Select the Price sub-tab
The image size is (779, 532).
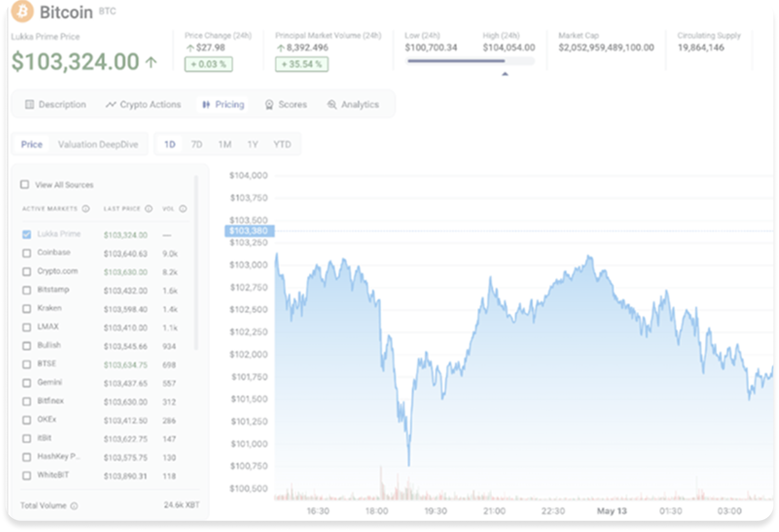(32, 145)
